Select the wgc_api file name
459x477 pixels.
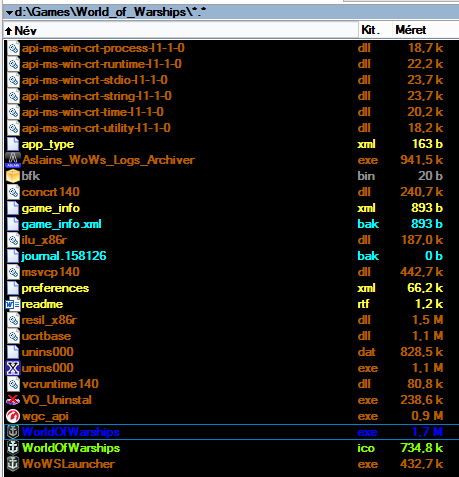[x=45, y=416]
